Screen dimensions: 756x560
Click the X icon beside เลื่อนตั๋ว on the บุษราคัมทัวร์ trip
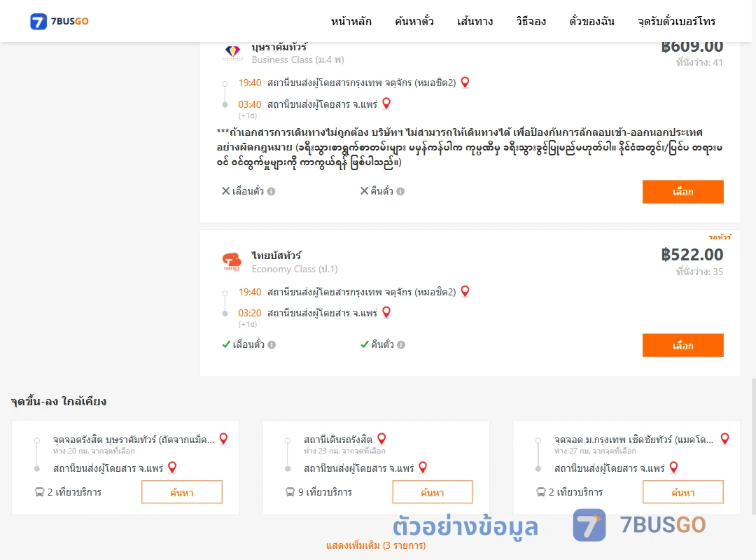(225, 191)
